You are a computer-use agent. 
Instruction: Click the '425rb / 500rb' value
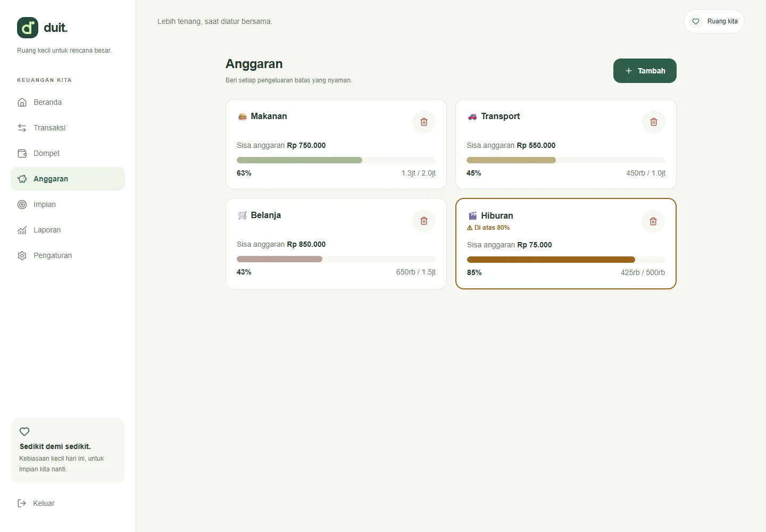point(643,272)
